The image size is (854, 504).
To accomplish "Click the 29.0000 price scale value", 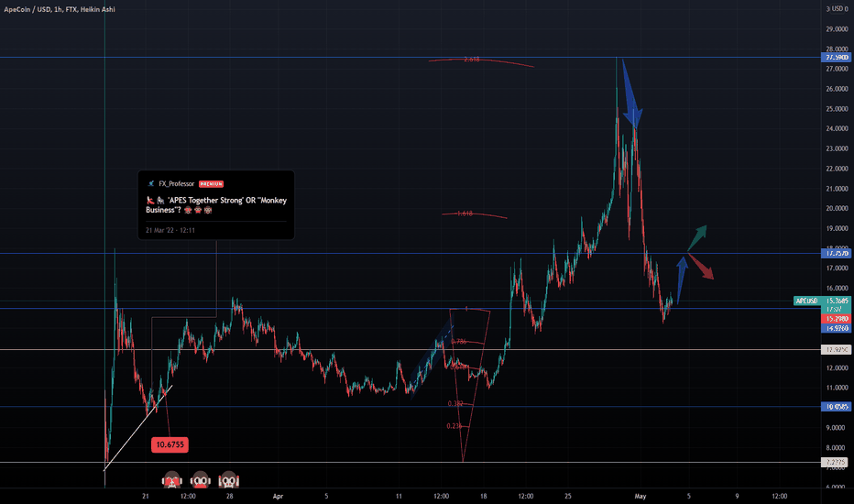I will 838,29.
